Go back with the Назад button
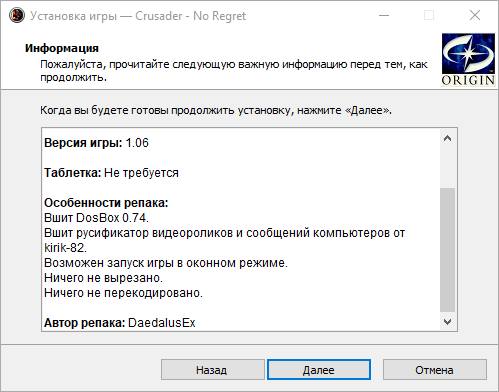 coord(213,369)
